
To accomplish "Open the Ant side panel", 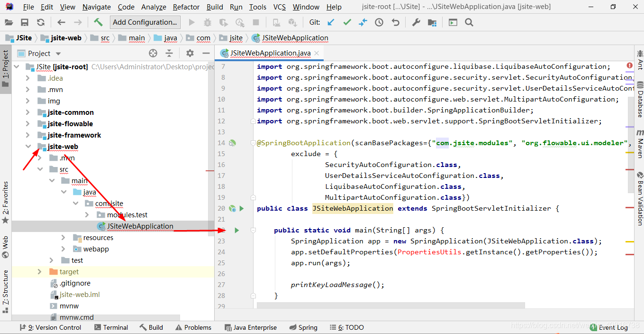I will 640,59.
